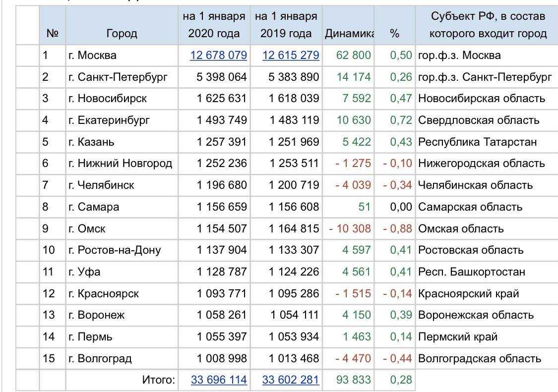Select cell г. Санкт-Петербург
The image size is (558, 392).
pyautogui.click(x=122, y=77)
